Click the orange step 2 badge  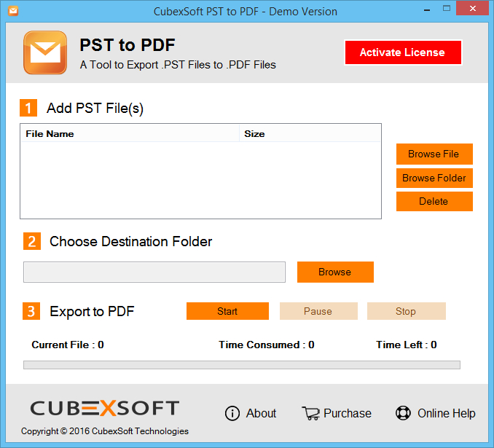31,242
